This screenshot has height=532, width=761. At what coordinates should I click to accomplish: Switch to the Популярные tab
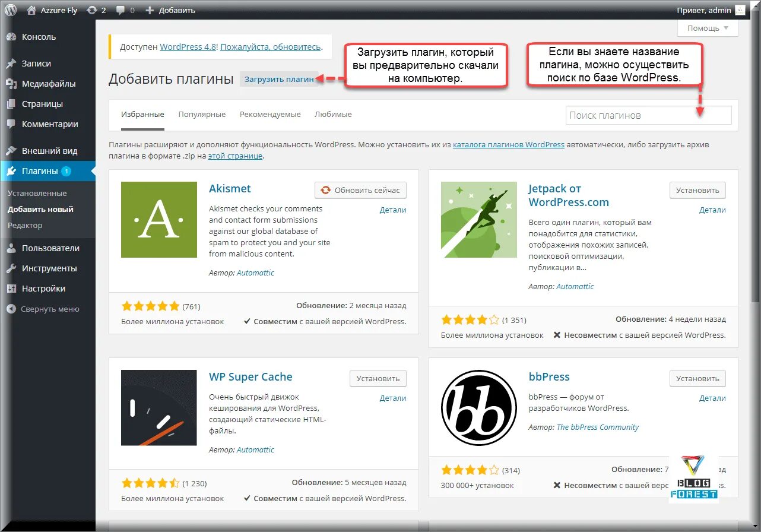coord(202,114)
